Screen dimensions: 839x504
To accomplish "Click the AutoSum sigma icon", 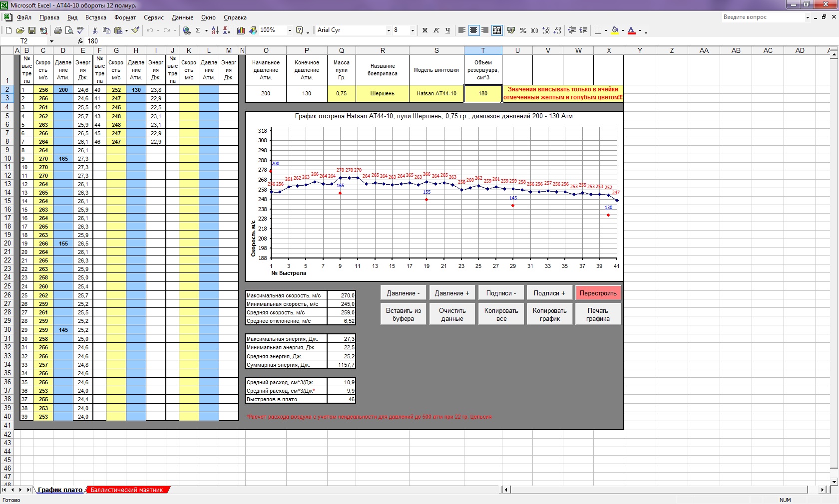I will [x=198, y=30].
